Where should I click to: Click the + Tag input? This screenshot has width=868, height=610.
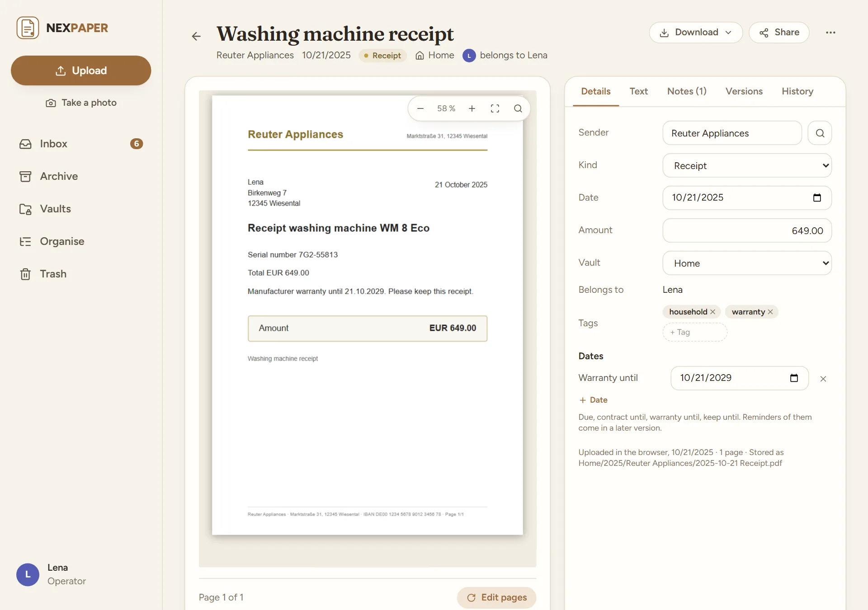(x=695, y=332)
